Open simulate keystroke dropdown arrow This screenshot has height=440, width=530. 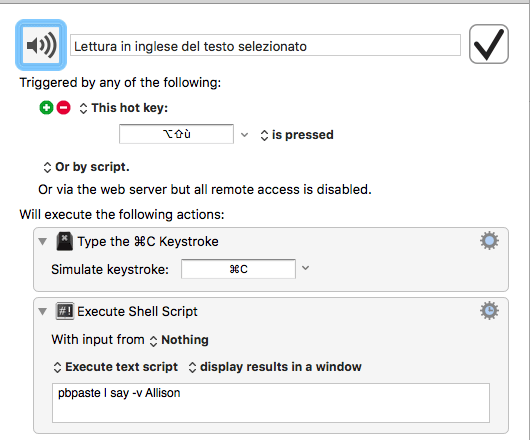coord(306,268)
